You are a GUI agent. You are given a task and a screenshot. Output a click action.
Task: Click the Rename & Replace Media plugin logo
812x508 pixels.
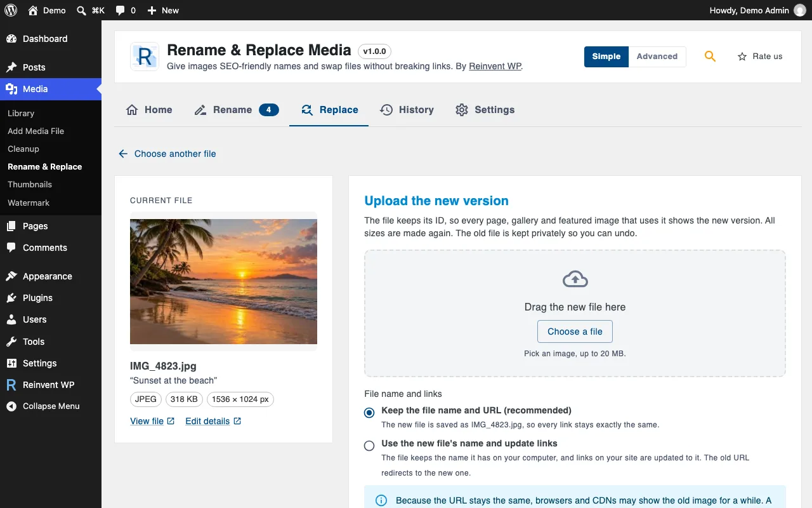click(x=145, y=57)
